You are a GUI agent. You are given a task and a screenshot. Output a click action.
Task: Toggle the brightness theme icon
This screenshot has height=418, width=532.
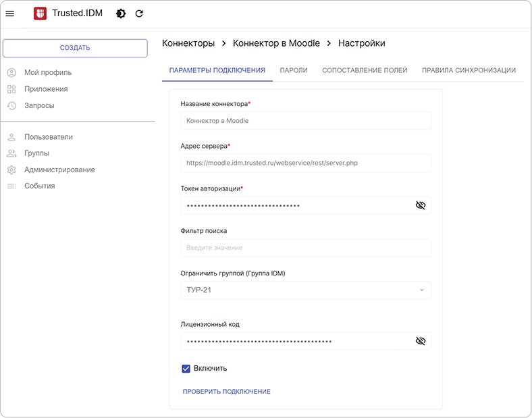pos(121,14)
